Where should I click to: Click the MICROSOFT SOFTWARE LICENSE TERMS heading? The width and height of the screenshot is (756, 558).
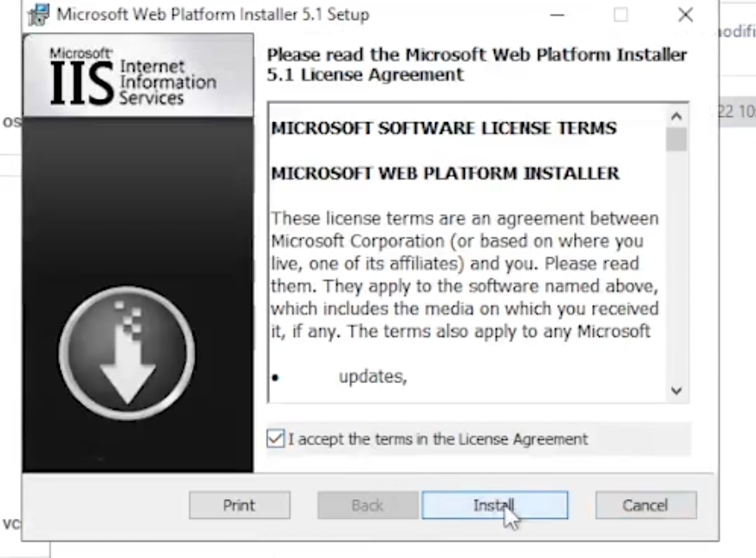444,128
